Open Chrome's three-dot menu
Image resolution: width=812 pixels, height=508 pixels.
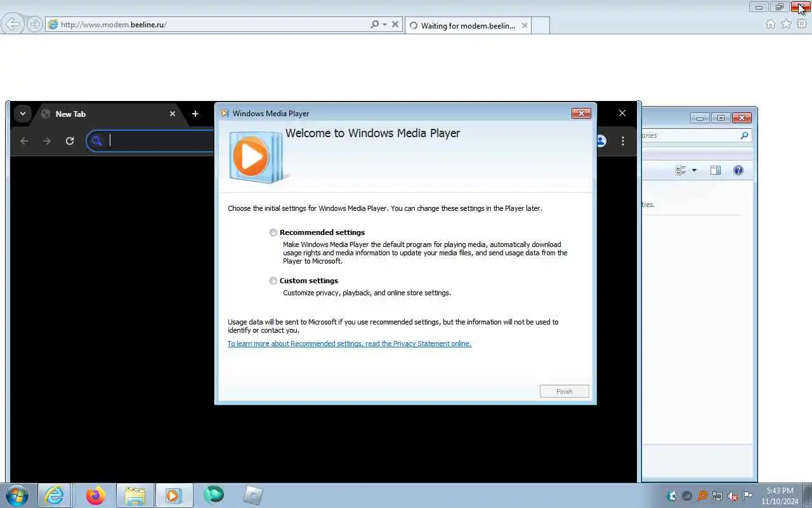click(623, 141)
